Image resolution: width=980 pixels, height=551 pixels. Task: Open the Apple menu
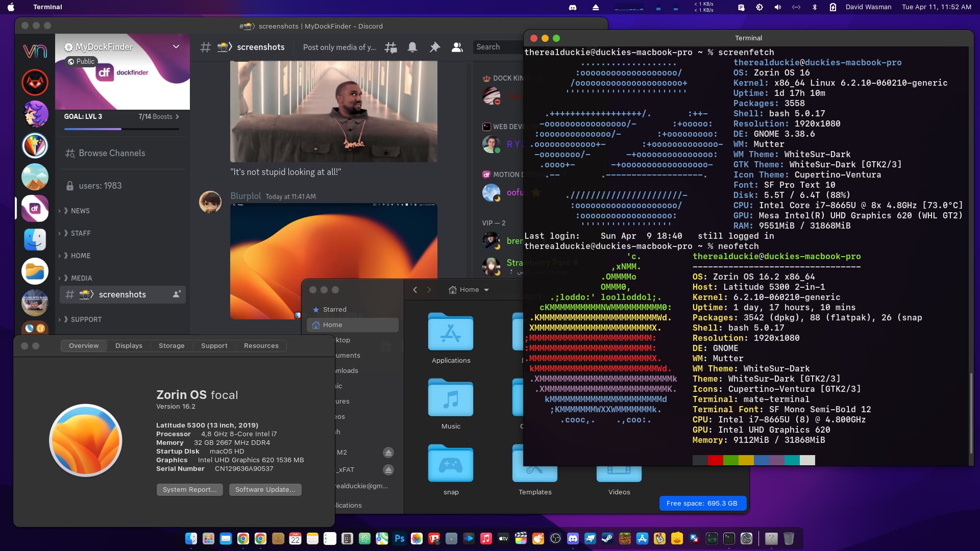[11, 7]
